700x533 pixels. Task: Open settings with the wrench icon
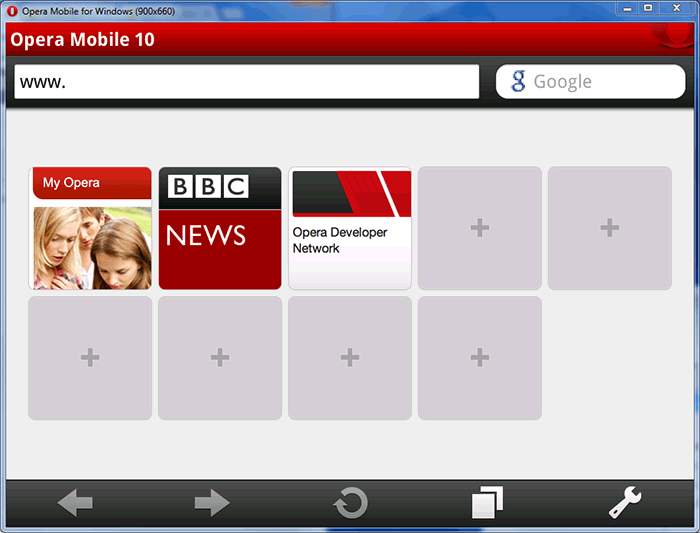point(625,502)
